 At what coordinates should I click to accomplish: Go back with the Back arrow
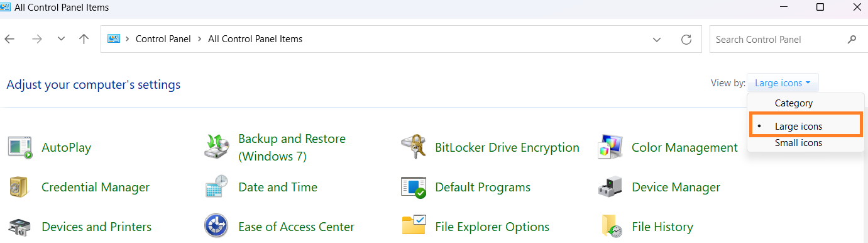coord(9,39)
